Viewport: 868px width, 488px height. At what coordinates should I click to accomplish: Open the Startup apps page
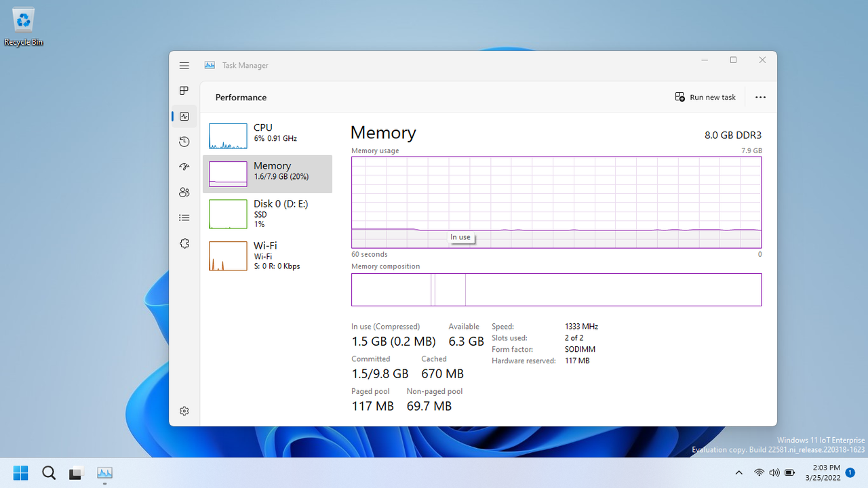coord(184,167)
